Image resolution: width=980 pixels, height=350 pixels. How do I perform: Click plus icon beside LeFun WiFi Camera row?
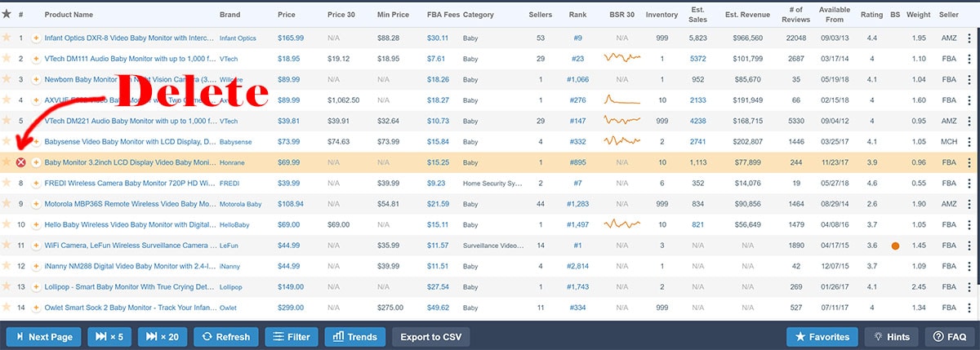point(36,246)
